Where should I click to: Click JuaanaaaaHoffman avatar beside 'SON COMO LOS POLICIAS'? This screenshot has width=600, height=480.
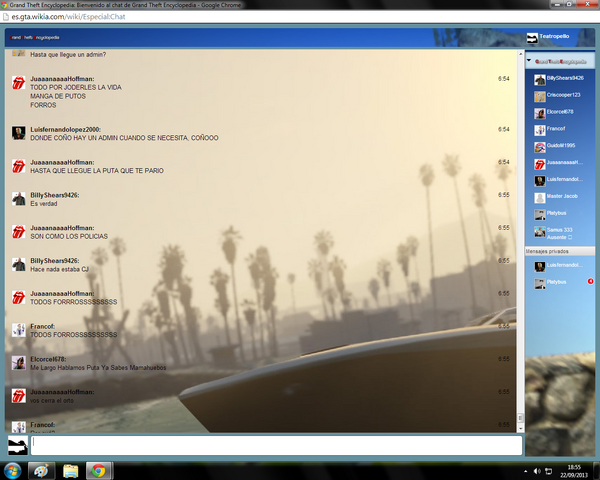click(x=18, y=232)
